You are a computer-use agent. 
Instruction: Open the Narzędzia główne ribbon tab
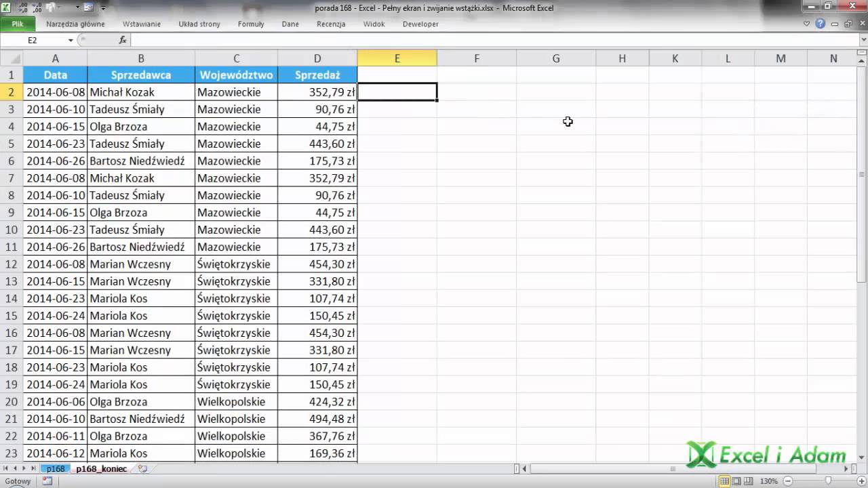click(x=75, y=24)
